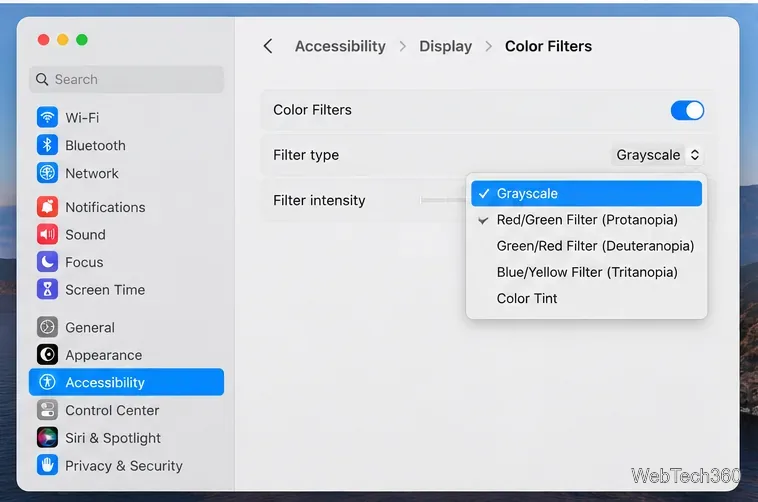This screenshot has width=758, height=502.
Task: Open General settings label
Action: tap(90, 327)
